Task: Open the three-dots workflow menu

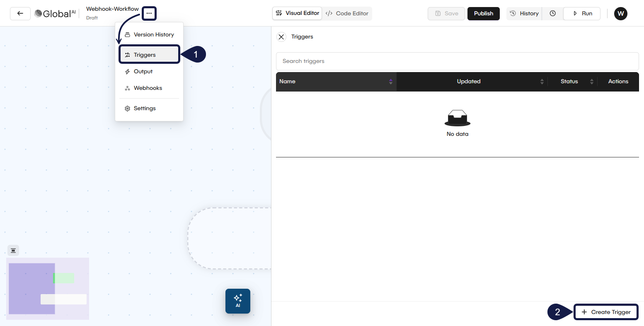Action: (x=149, y=13)
